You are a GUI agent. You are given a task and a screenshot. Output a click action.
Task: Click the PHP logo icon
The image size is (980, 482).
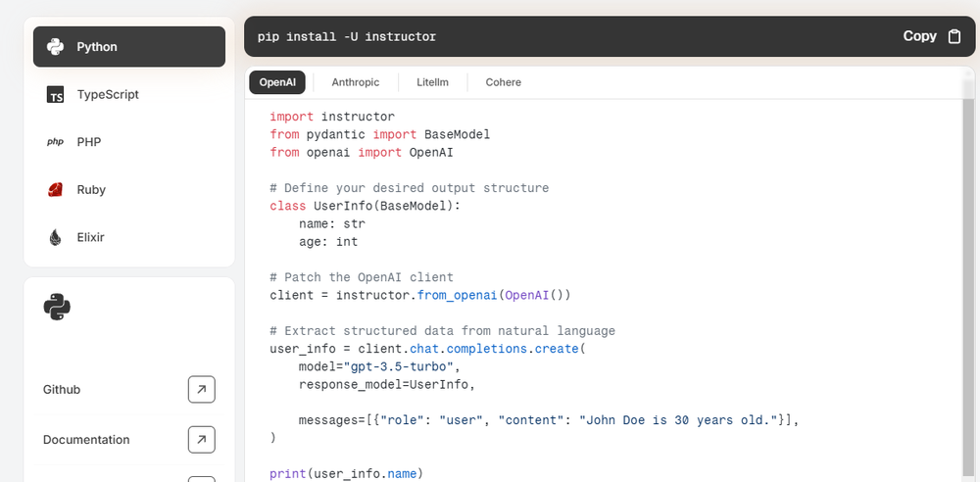(55, 142)
